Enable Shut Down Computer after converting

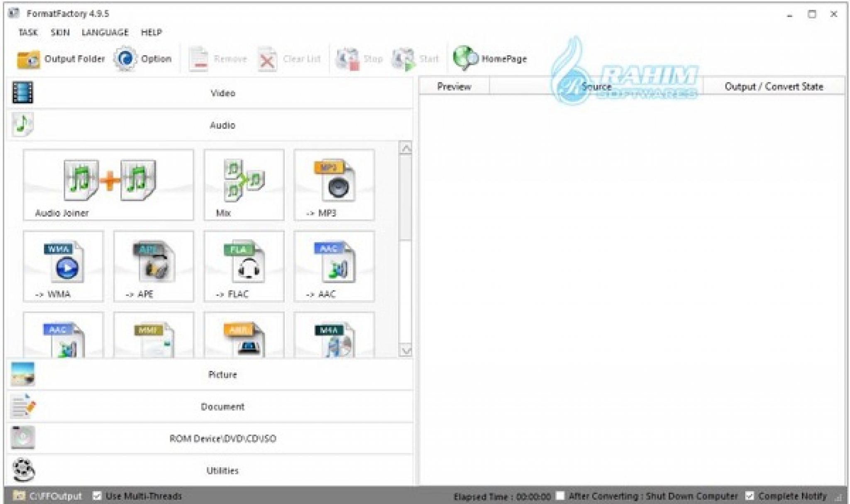tap(560, 496)
